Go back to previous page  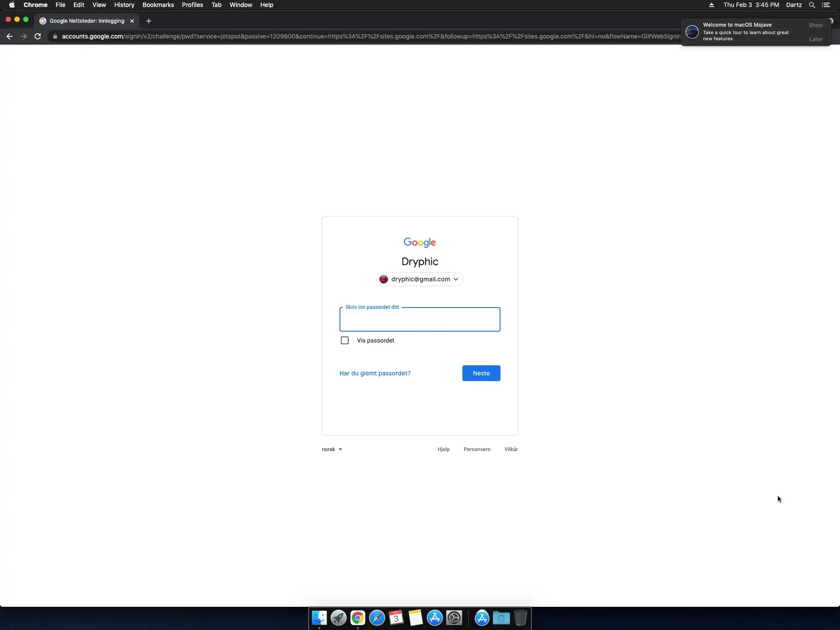pyautogui.click(x=10, y=36)
